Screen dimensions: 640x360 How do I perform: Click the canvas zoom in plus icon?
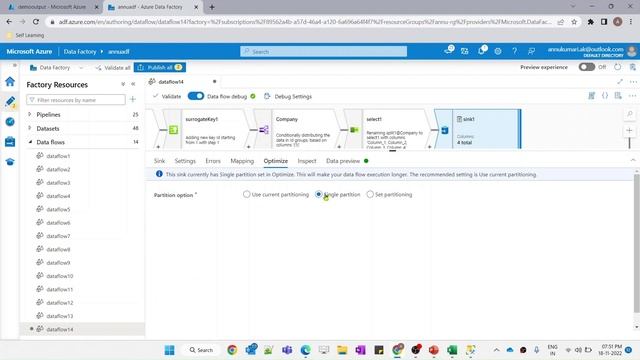pyautogui.click(x=629, y=131)
